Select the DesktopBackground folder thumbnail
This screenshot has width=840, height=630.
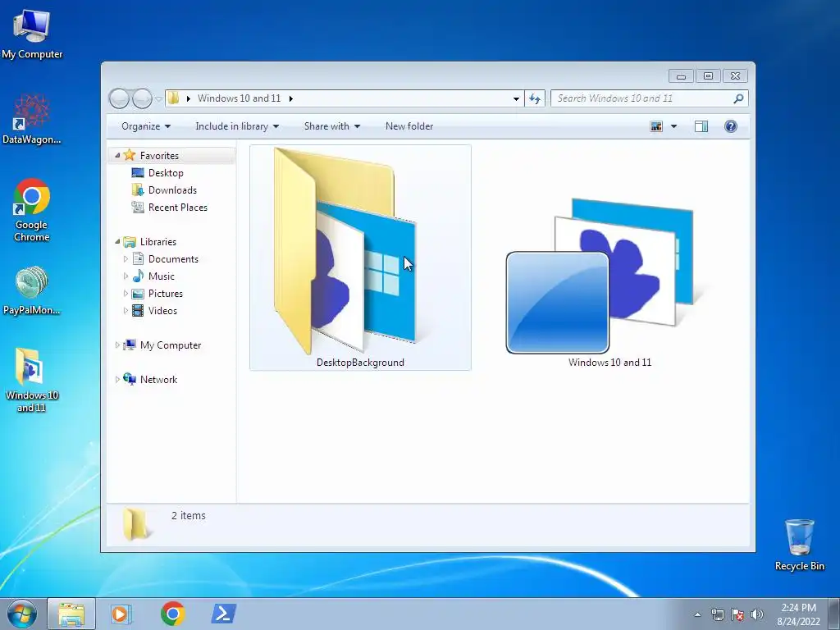click(360, 258)
